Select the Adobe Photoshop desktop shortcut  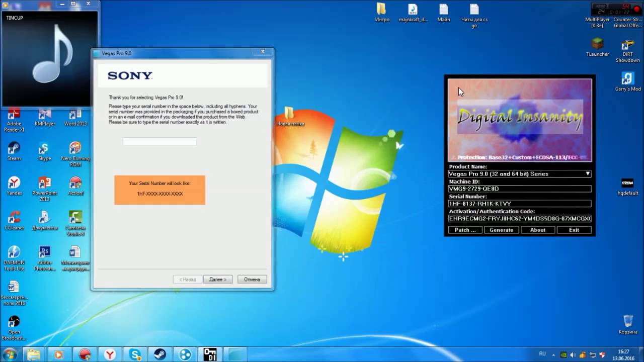tap(45, 258)
